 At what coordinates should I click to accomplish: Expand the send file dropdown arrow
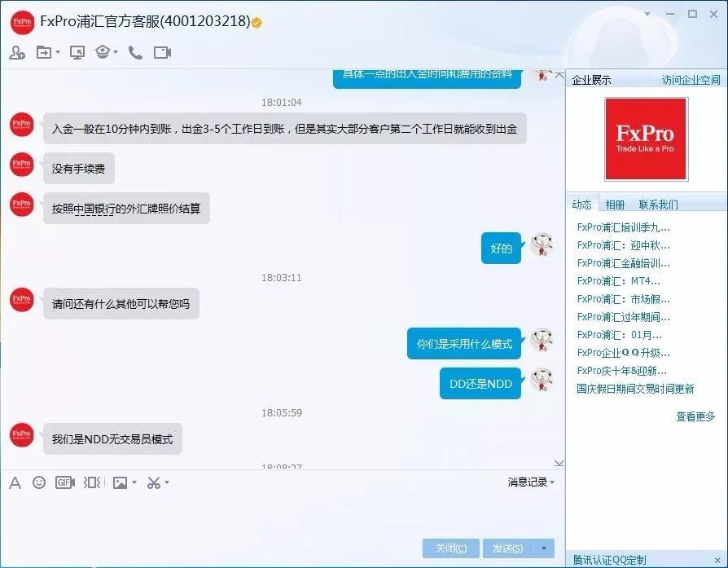coord(58,51)
